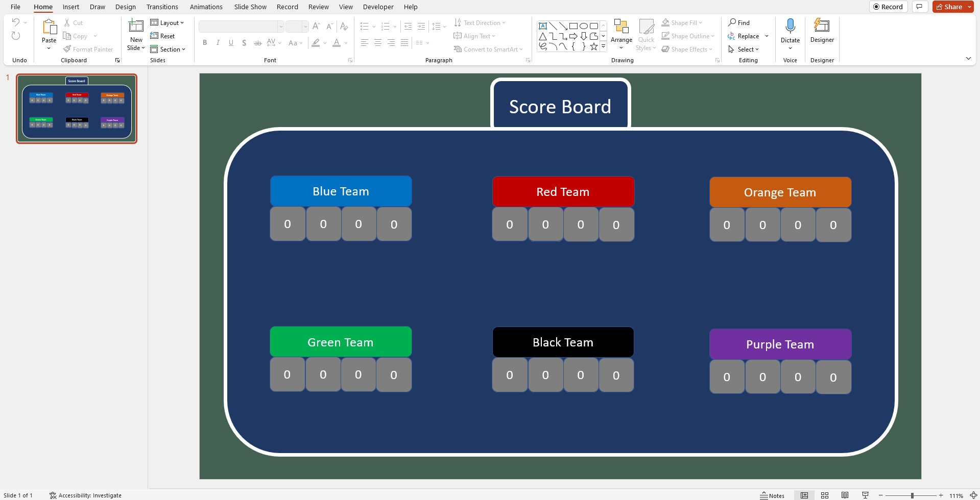Start Dictate voice typing
980x500 pixels.
click(x=790, y=30)
